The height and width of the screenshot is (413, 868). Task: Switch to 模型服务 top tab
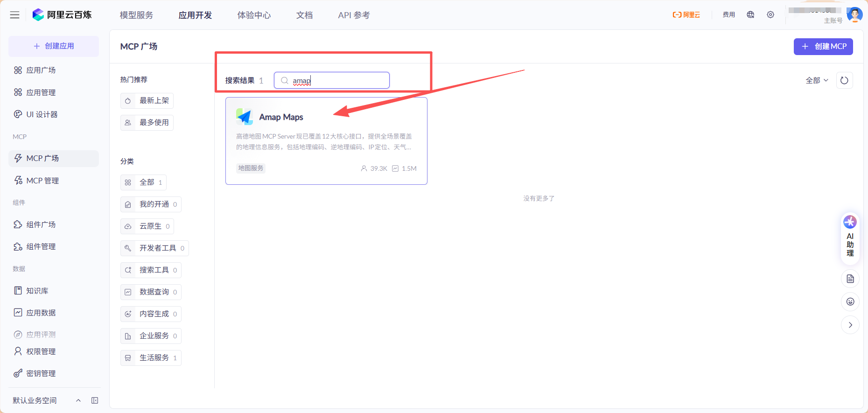point(136,15)
